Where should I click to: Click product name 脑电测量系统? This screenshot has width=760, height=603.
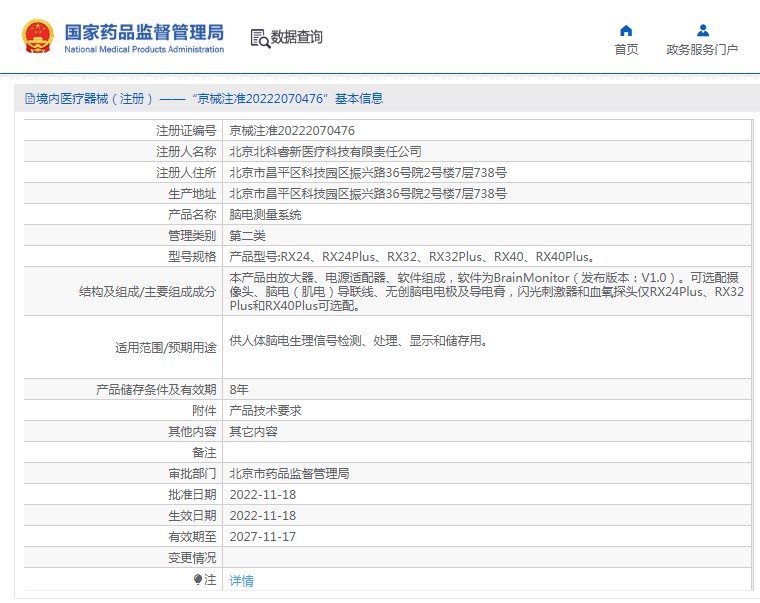coord(265,215)
